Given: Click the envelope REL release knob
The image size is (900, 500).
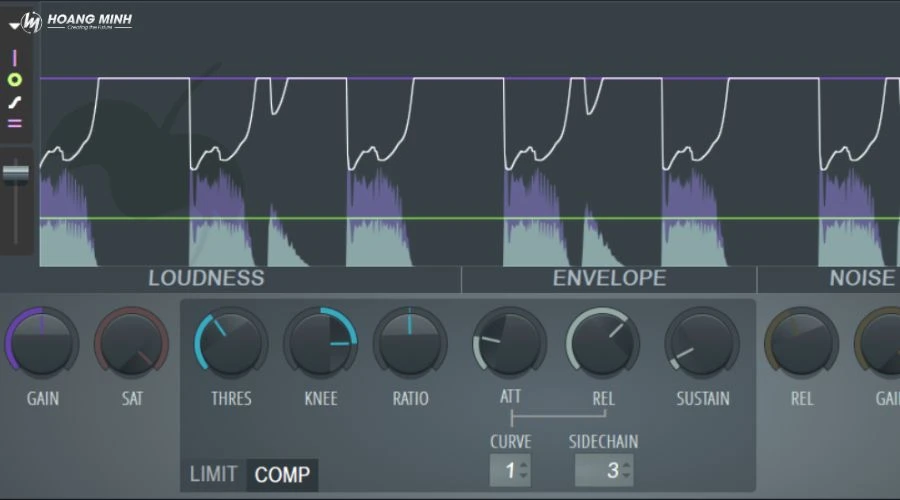Looking at the screenshot, I should [x=603, y=343].
